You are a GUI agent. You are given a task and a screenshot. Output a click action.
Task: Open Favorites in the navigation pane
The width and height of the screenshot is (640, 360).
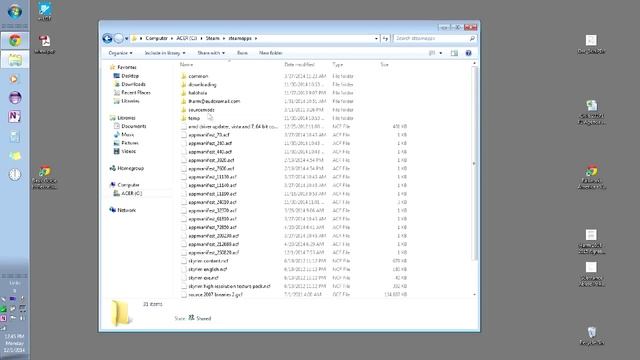point(127,67)
